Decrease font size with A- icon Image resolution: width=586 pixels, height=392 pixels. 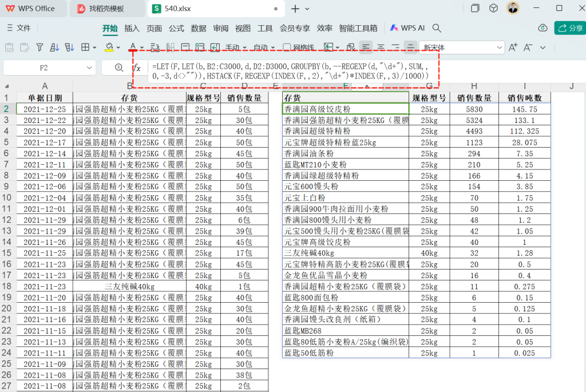[528, 47]
